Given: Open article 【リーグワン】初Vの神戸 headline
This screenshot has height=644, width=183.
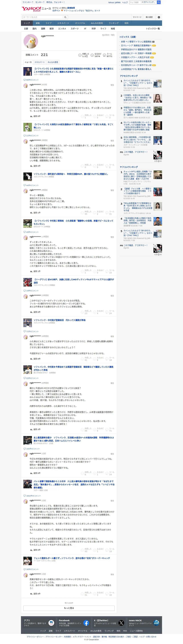Looking at the screenshot, I should click(x=74, y=281).
